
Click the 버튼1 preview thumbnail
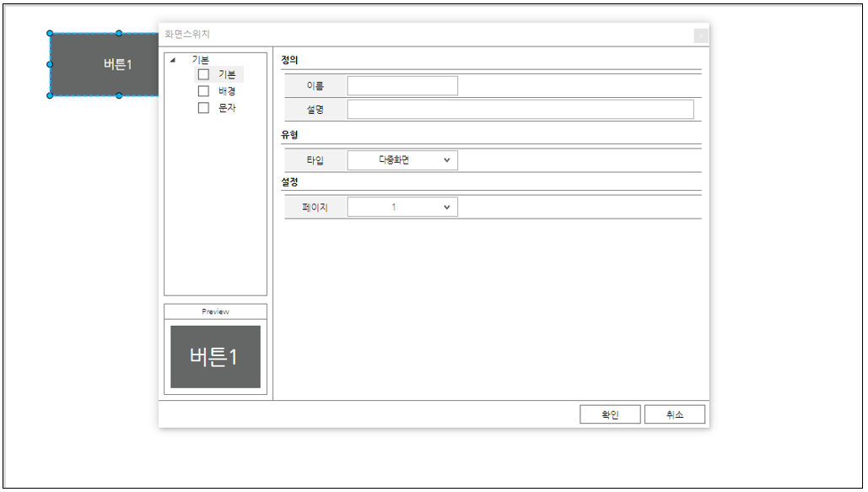pyautogui.click(x=215, y=357)
